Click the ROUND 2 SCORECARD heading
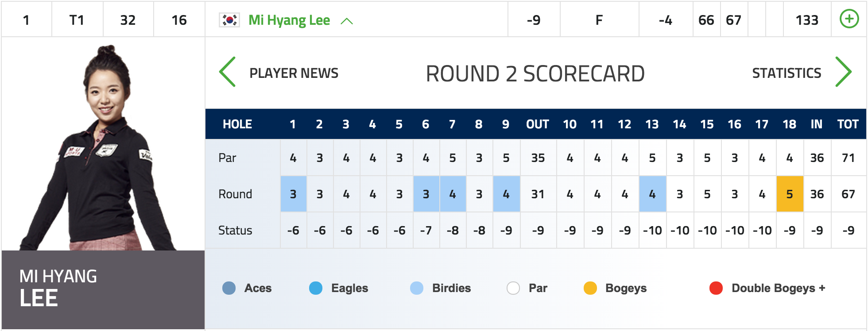Image resolution: width=868 pixels, height=331 pixels. [535, 74]
